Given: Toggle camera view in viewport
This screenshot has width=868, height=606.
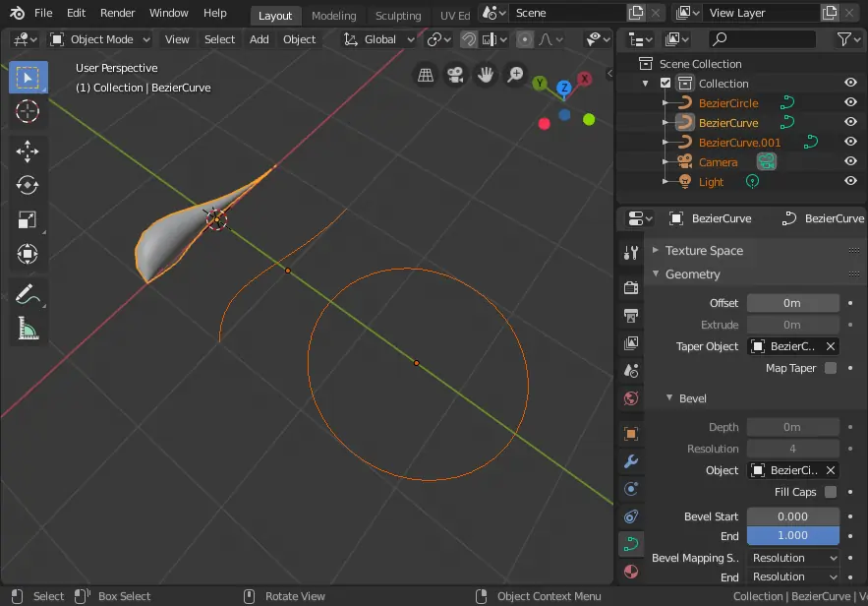Looking at the screenshot, I should tap(455, 75).
